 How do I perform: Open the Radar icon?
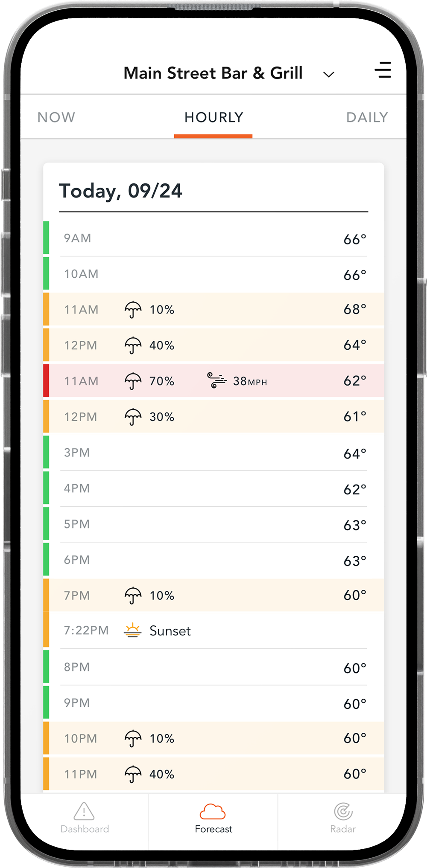point(343,812)
